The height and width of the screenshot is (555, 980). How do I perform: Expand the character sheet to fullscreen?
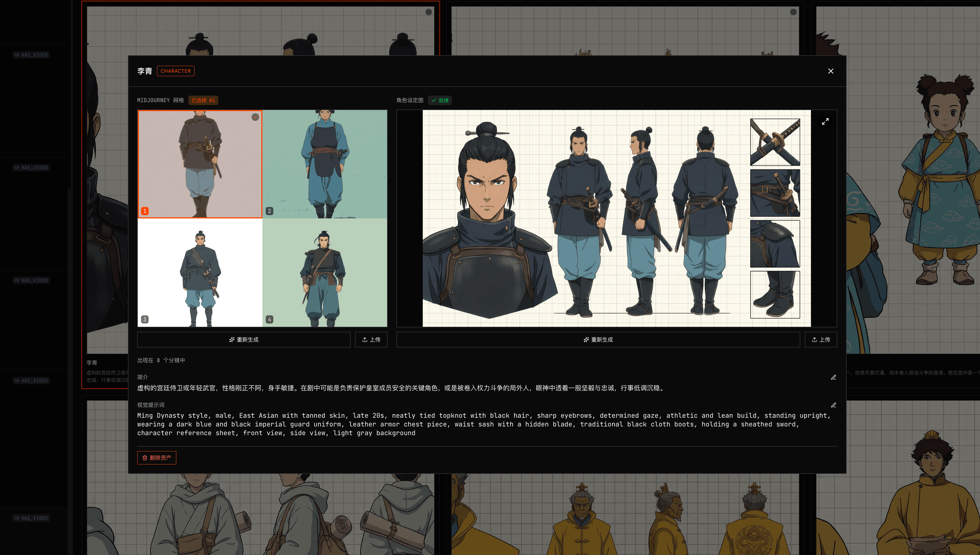coord(825,122)
